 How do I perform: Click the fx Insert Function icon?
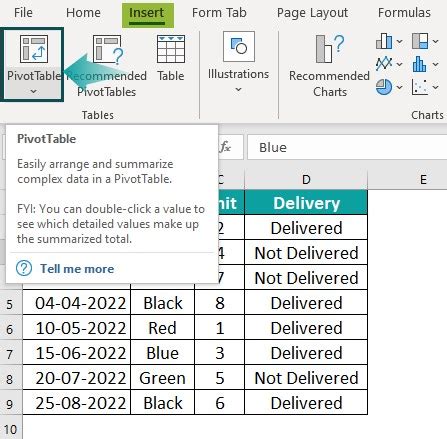pos(226,147)
